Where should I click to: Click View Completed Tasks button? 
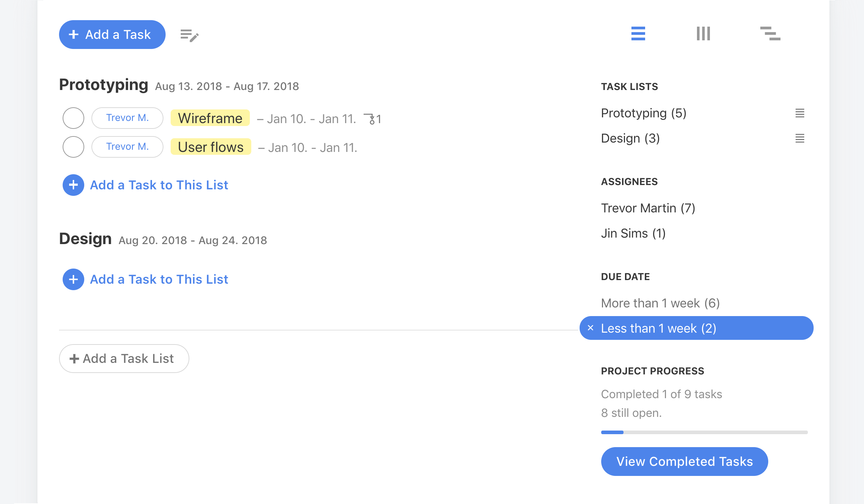(x=684, y=462)
